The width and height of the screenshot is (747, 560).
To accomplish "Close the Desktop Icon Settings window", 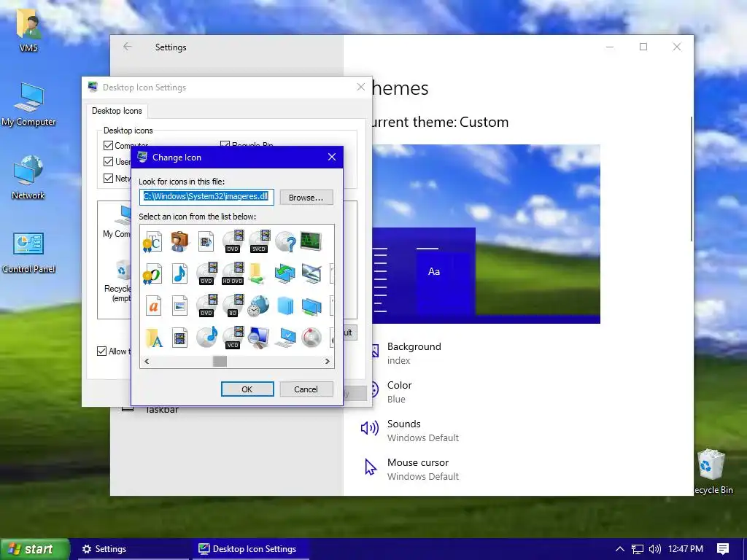I will point(361,87).
